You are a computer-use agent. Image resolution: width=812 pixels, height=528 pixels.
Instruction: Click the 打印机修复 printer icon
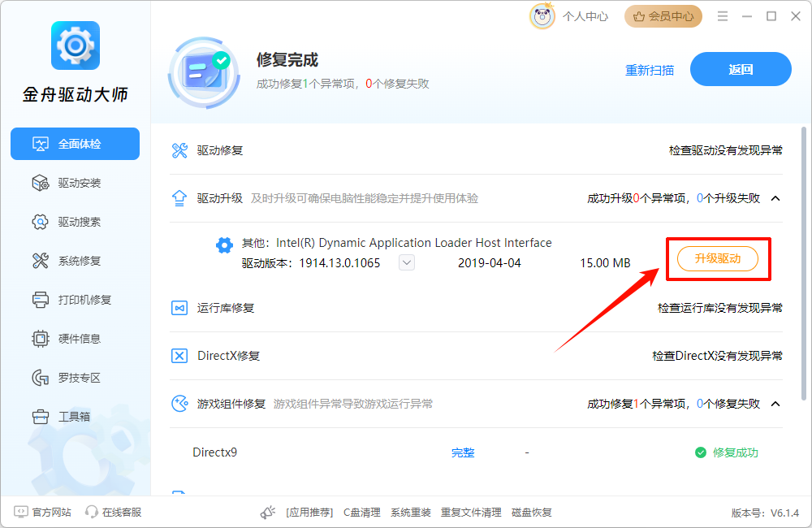[41, 300]
